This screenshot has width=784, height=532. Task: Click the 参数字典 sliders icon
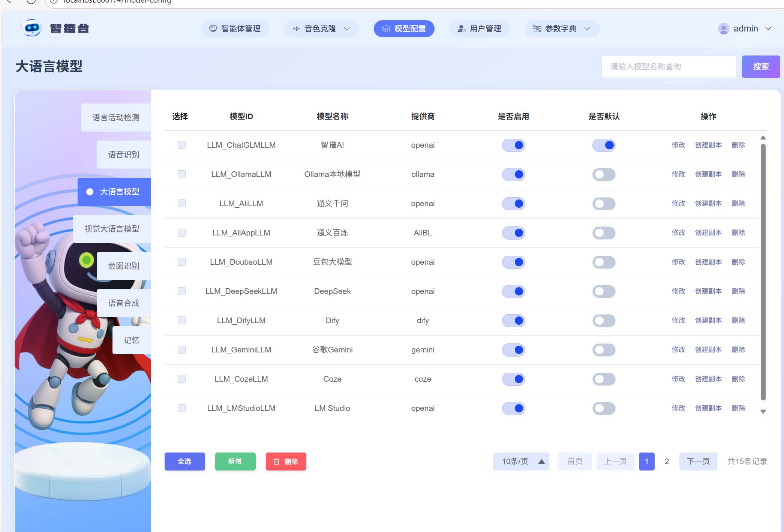coord(537,28)
